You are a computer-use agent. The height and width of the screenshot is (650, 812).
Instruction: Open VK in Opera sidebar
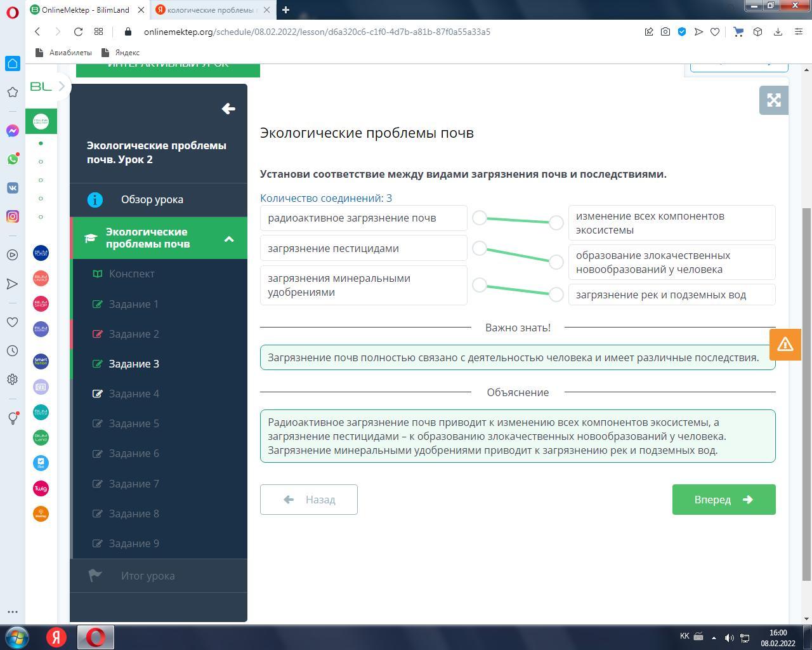pyautogui.click(x=13, y=188)
